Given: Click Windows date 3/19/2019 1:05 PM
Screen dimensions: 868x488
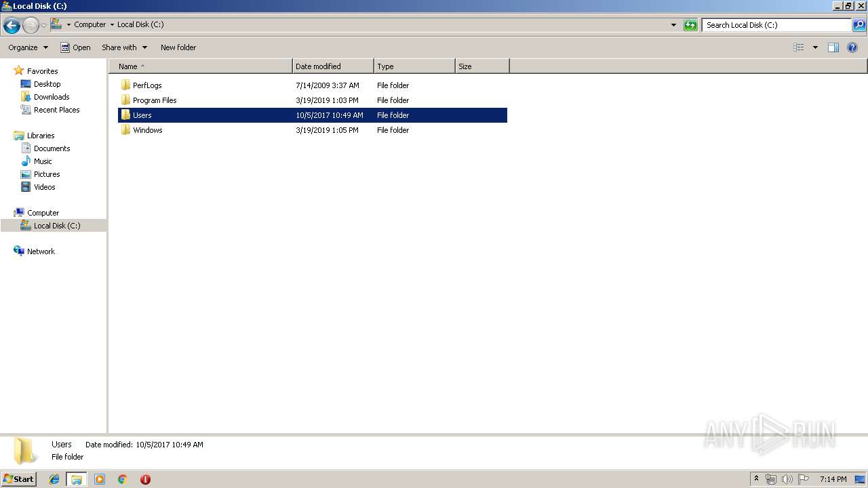Looking at the screenshot, I should click(x=327, y=130).
